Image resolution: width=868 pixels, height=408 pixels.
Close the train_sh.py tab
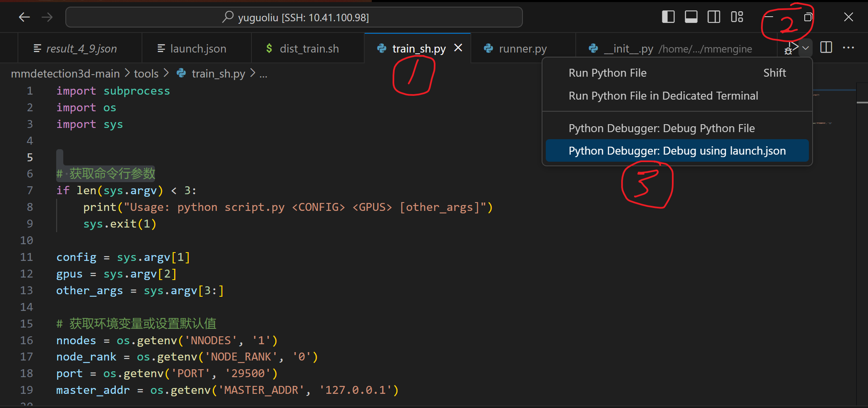tap(458, 48)
